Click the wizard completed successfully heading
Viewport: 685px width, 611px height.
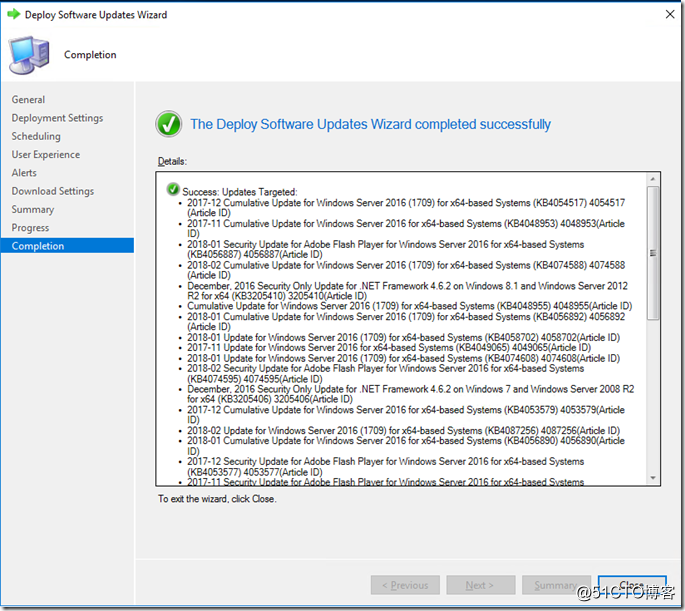tap(370, 124)
